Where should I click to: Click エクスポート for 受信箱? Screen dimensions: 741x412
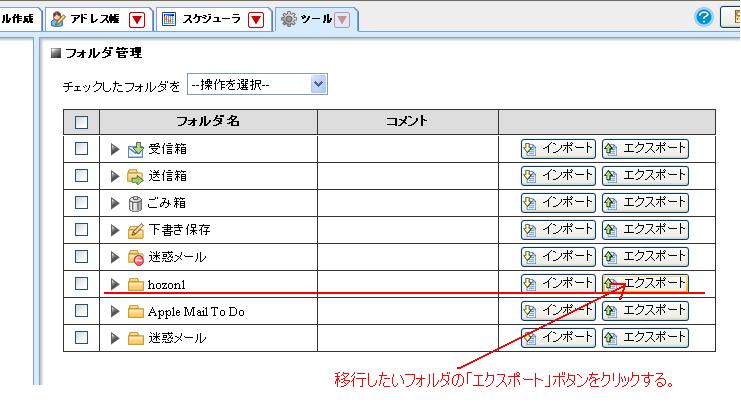645,149
